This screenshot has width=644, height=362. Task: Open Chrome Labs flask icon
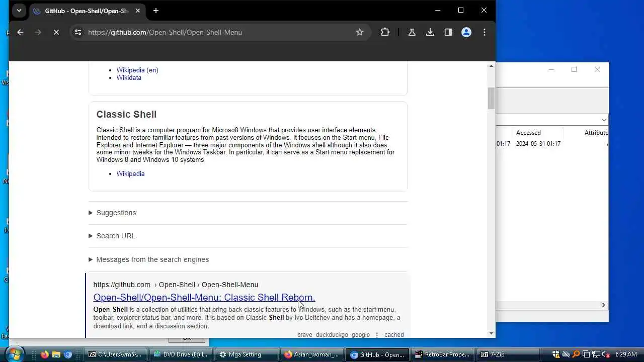(412, 32)
